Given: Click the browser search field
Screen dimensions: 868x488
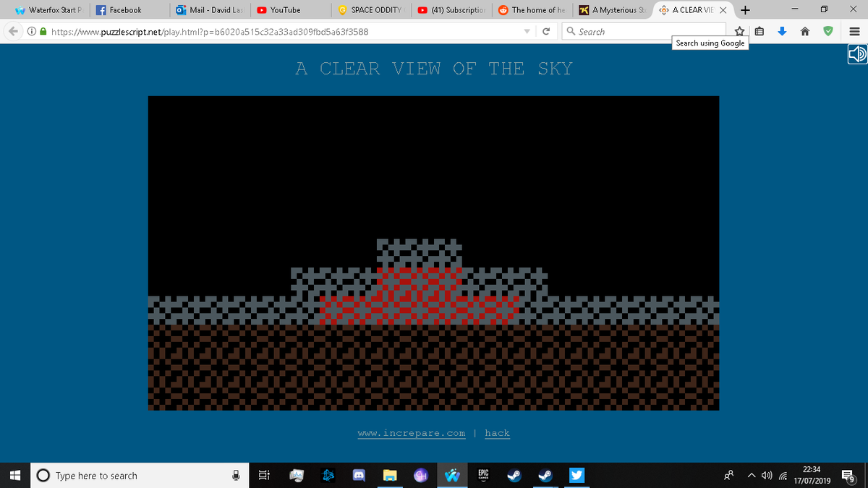Looking at the screenshot, I should (644, 32).
